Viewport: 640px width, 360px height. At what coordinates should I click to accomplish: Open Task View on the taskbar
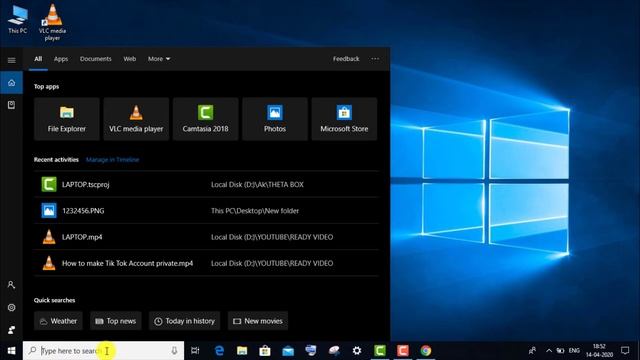point(195,351)
